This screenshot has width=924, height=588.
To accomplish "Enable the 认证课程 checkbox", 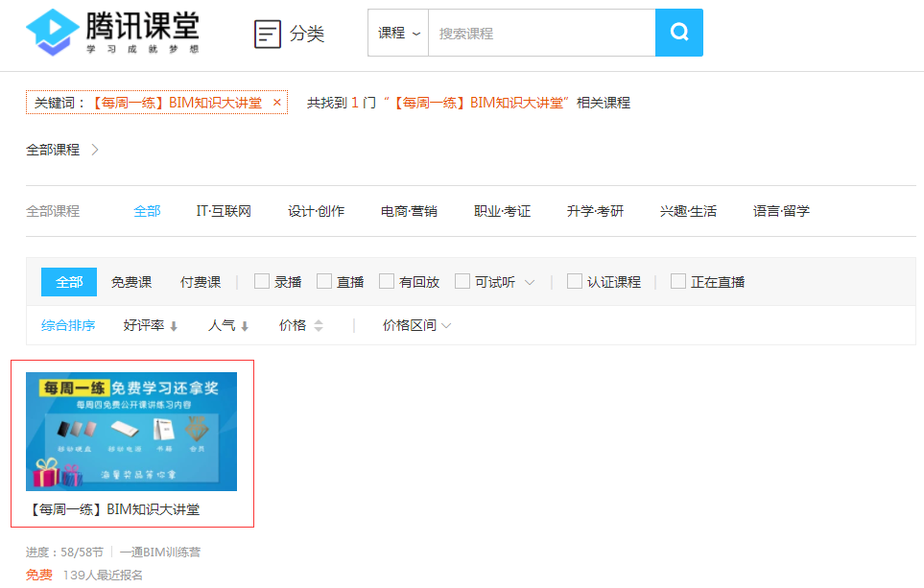I will [x=575, y=281].
